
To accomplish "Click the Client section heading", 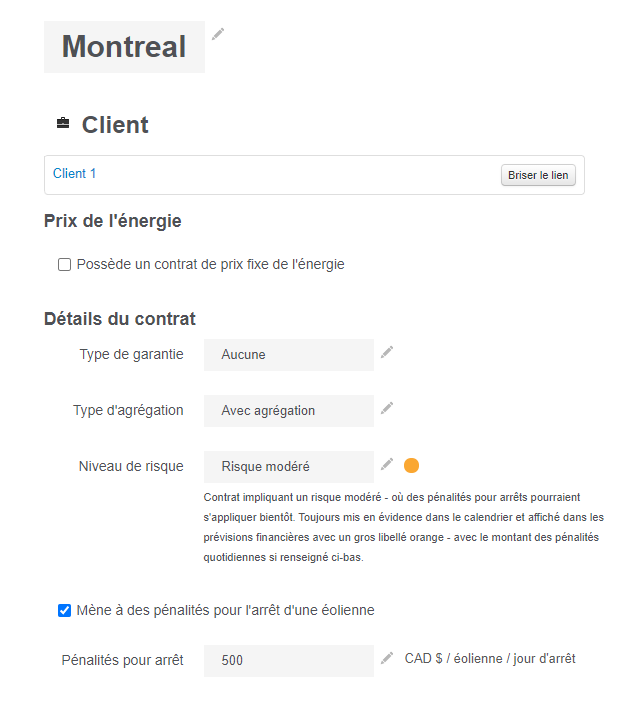I will 115,125.
